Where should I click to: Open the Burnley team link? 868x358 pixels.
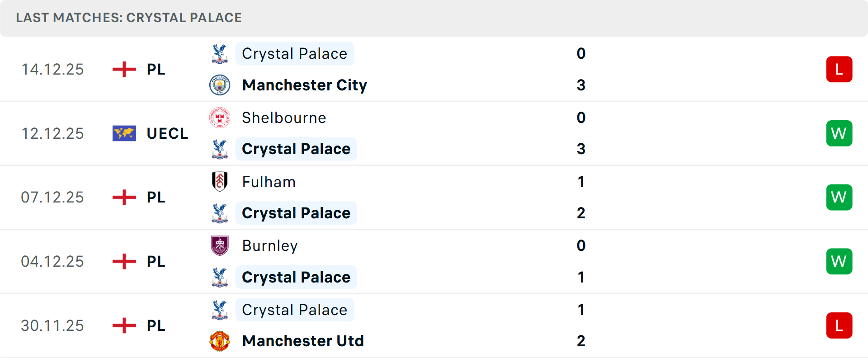[270, 246]
